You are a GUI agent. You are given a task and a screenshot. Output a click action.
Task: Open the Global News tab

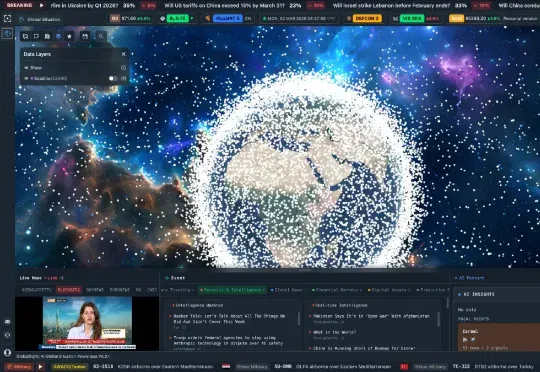288,290
